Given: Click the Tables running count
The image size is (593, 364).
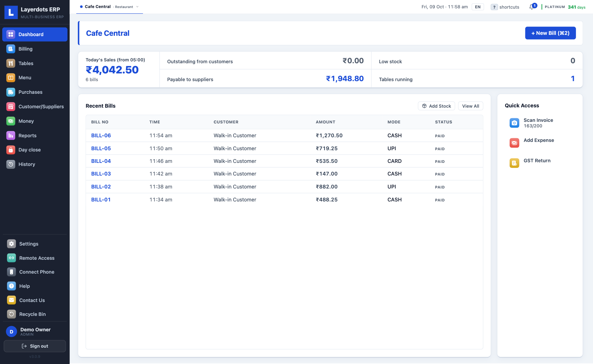Looking at the screenshot, I should point(573,79).
